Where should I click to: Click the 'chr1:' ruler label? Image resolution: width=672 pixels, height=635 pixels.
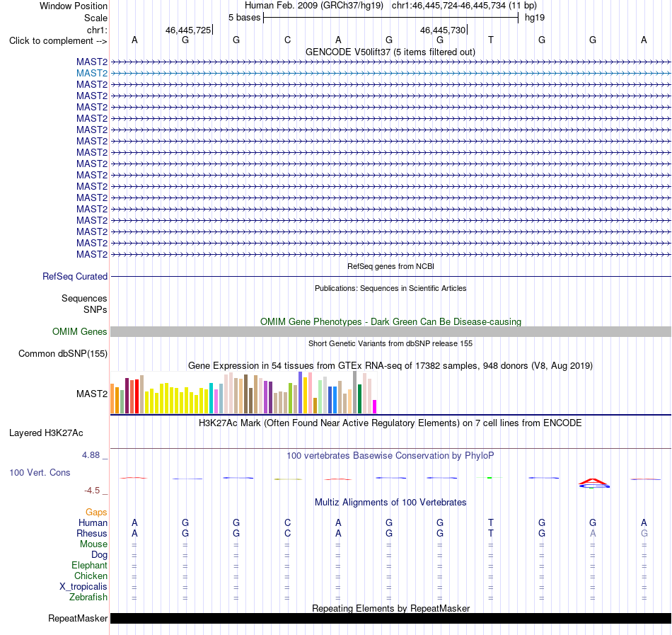pyautogui.click(x=97, y=30)
